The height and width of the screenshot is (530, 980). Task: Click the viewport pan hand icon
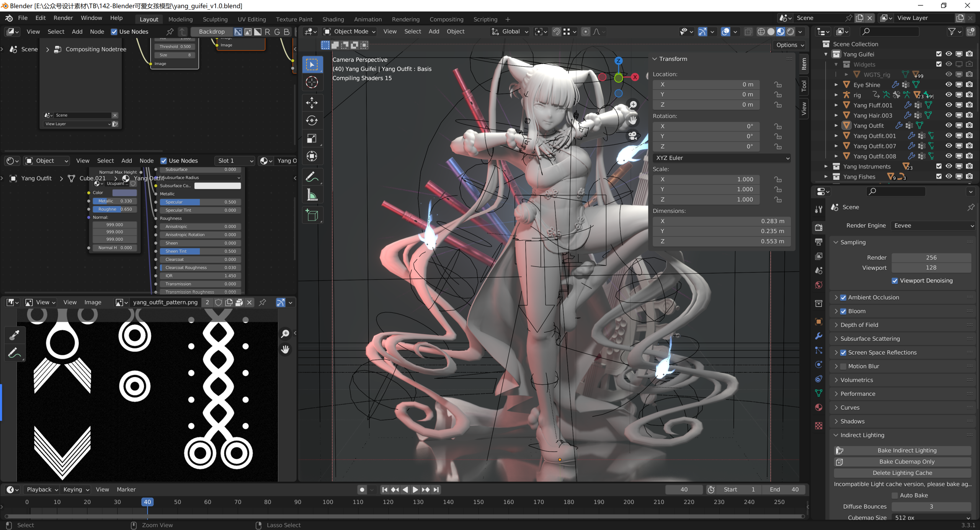point(633,120)
